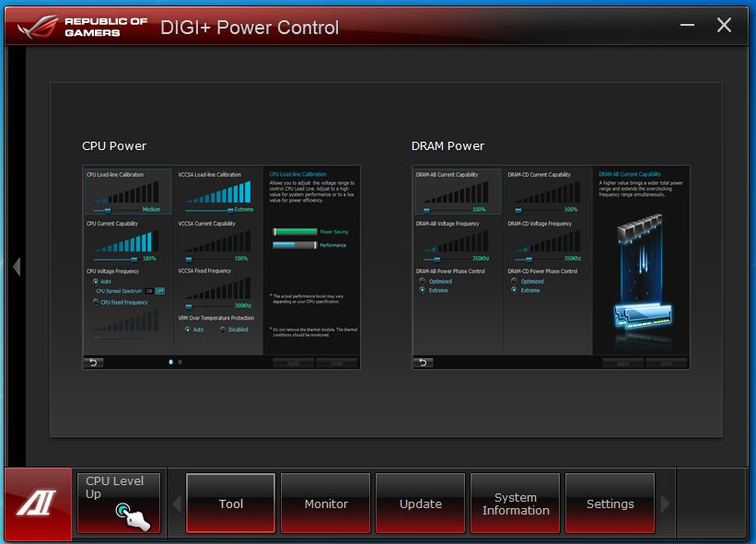Image resolution: width=756 pixels, height=544 pixels.
Task: Click the DRAM-CD Current Capability slider handle
Action: pyautogui.click(x=518, y=210)
